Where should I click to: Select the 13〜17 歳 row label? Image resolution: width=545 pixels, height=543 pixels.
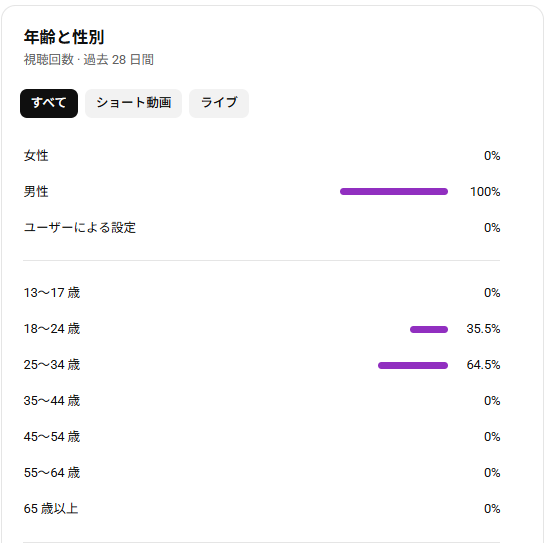(x=52, y=293)
